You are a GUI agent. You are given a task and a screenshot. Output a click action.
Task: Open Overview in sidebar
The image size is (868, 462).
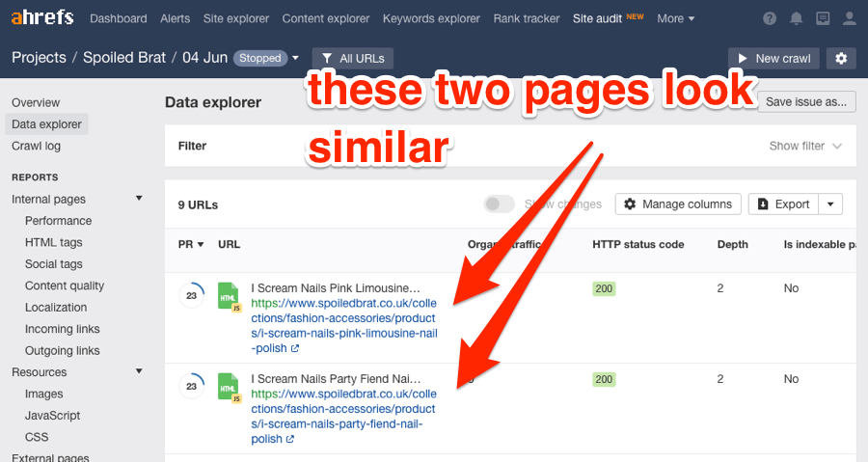click(36, 103)
